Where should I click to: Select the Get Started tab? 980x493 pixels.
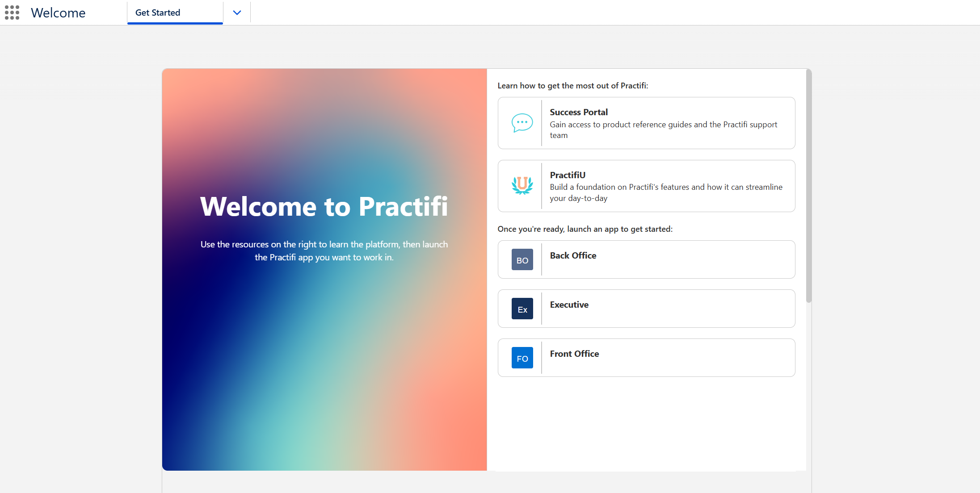click(175, 13)
